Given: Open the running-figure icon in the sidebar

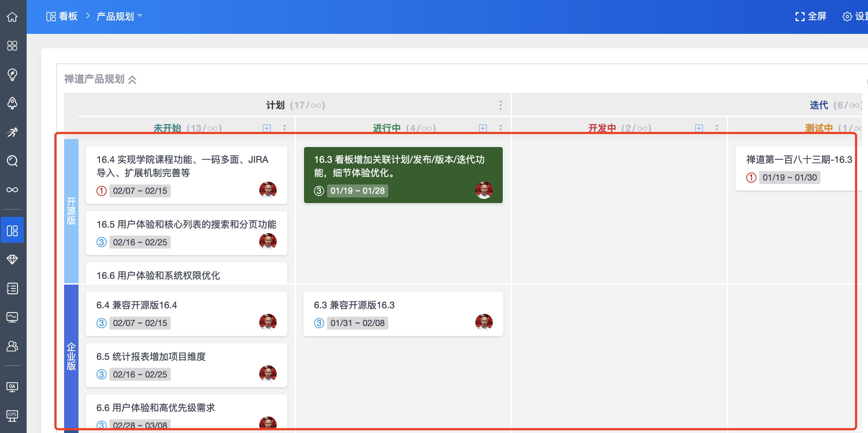Looking at the screenshot, I should click(x=12, y=132).
